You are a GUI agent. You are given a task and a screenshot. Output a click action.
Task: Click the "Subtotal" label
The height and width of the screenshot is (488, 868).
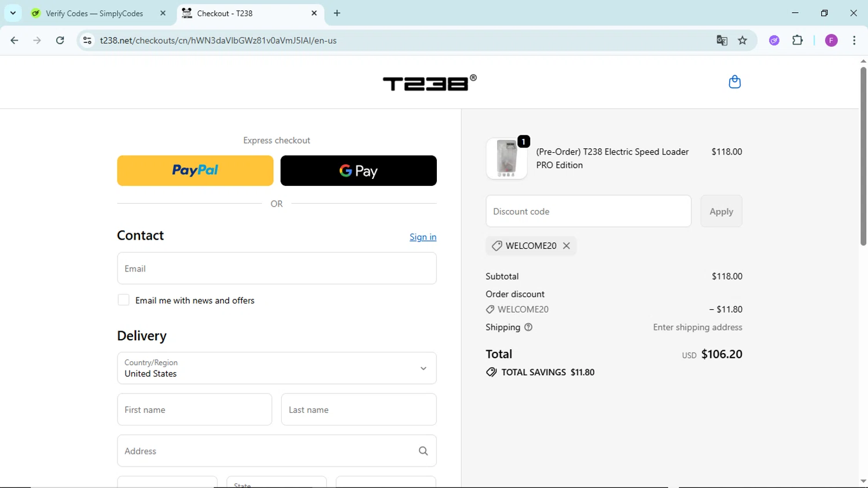(502, 277)
